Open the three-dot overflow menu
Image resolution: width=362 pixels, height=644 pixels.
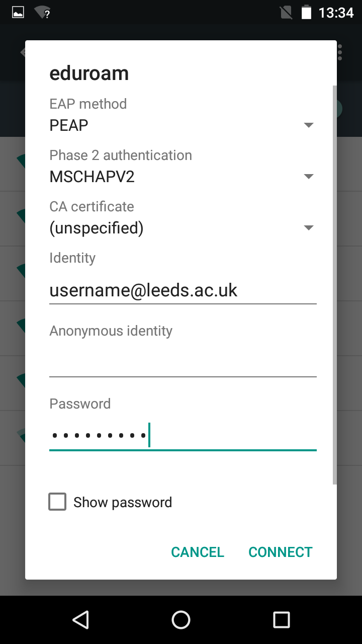pos(340,52)
